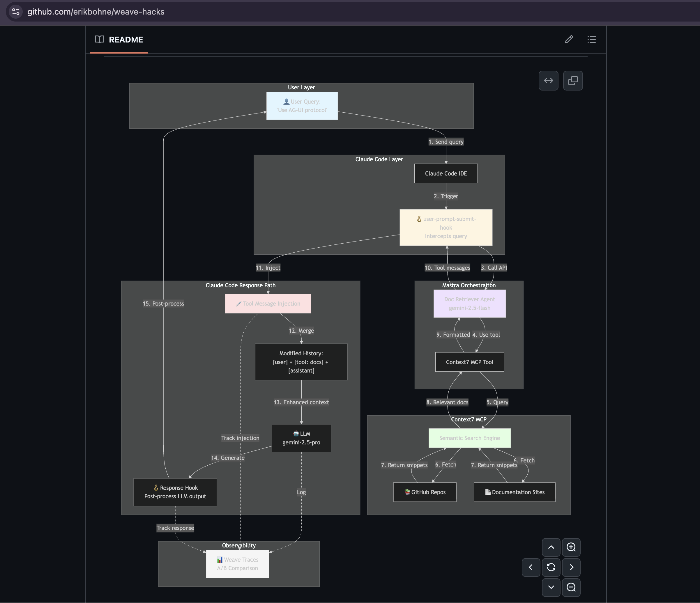Open site information icon in address bar

coord(15,12)
